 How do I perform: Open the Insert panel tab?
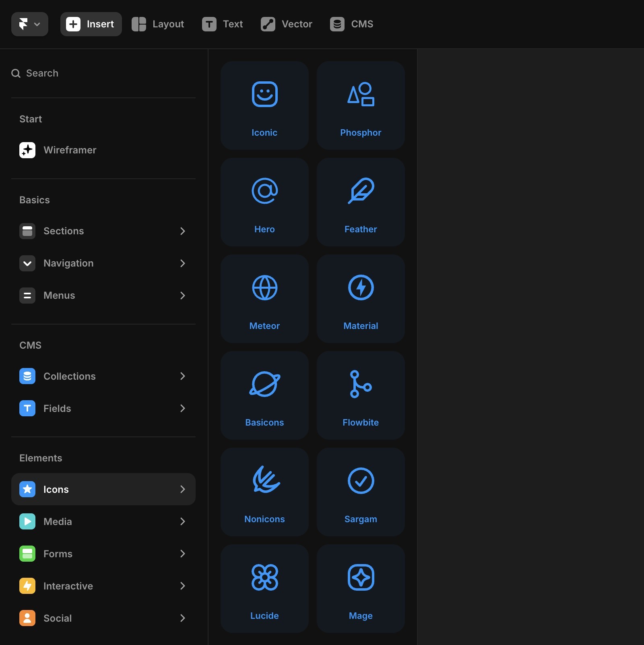pyautogui.click(x=91, y=24)
